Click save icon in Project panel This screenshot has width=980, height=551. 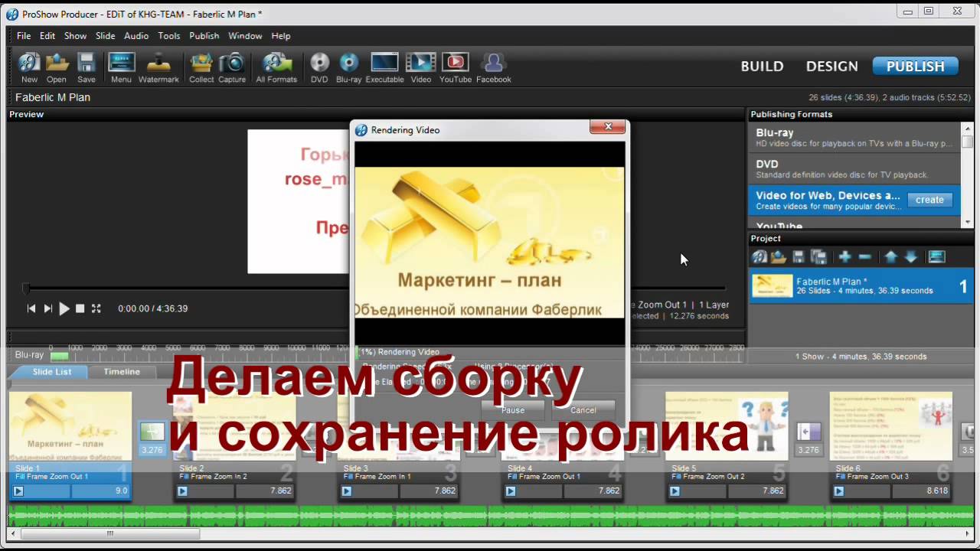799,257
